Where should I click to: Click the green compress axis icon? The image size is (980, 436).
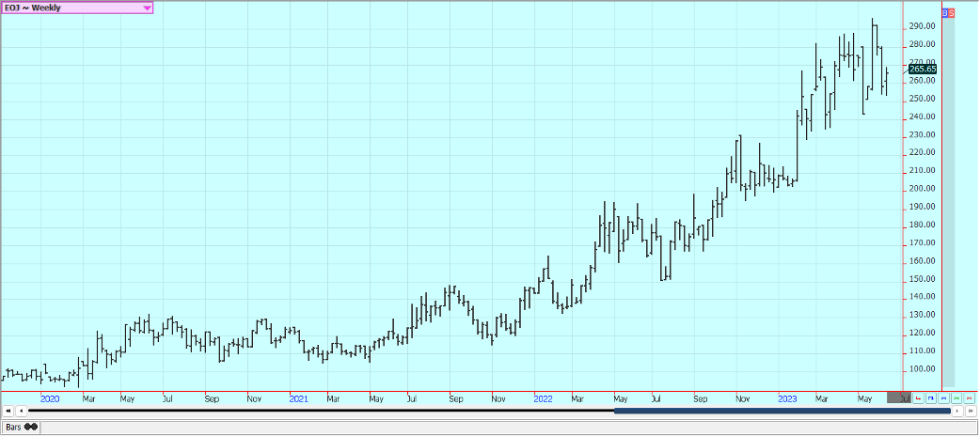pos(956,398)
